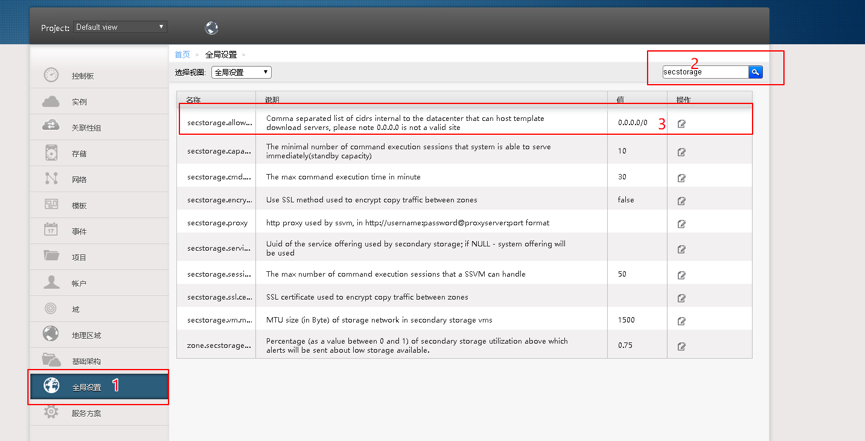
Task: Edit the secstorage.allow... row value
Action: coord(682,123)
